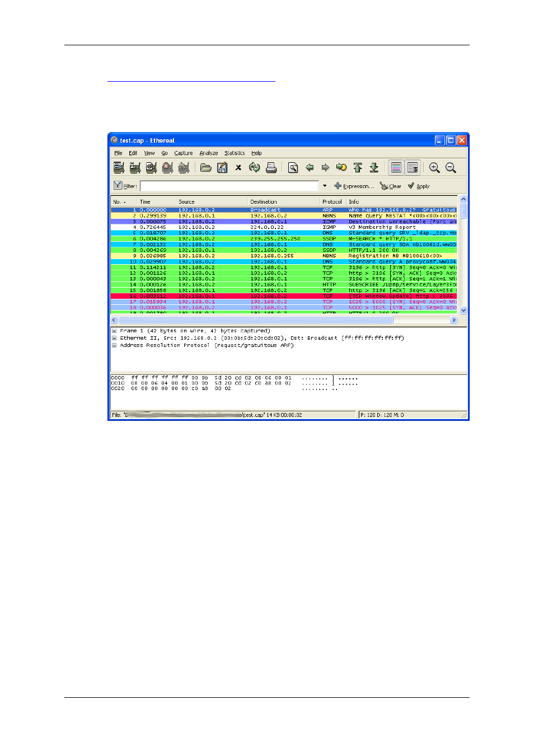Sort by the Info column header
The height and width of the screenshot is (756, 534).
coord(402,201)
